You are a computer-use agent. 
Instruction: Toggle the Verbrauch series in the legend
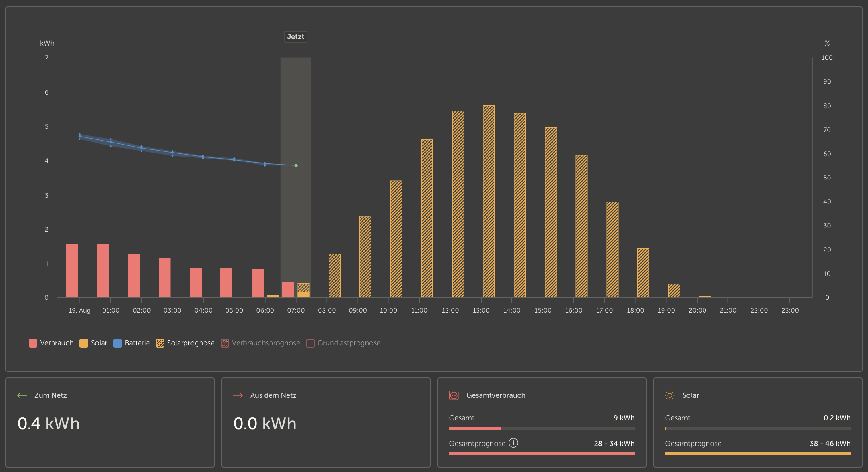click(52, 343)
